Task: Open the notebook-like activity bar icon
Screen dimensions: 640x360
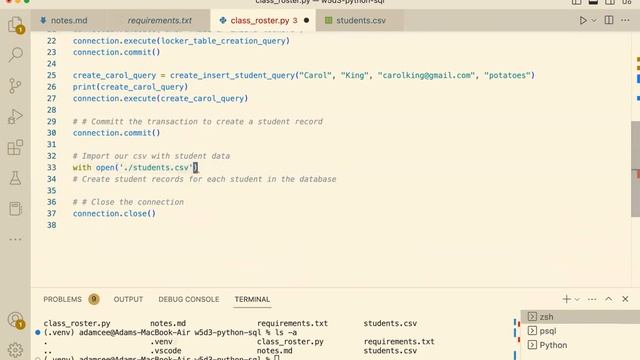Action: pos(16,209)
